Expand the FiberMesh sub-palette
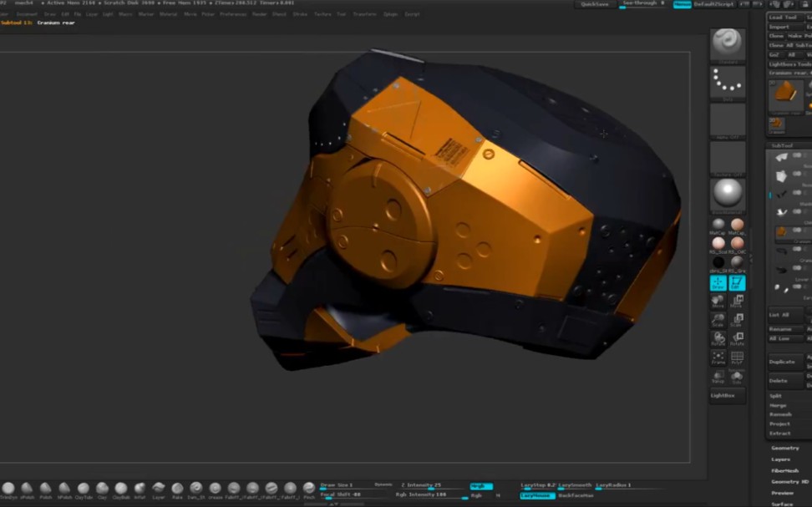 [x=785, y=471]
